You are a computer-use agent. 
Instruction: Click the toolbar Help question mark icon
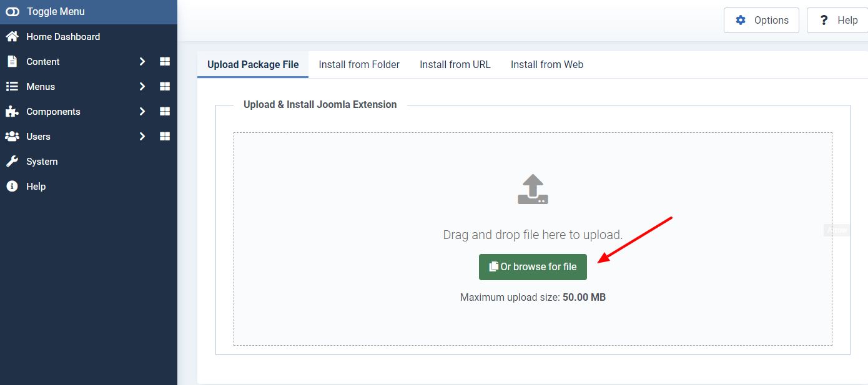(824, 20)
